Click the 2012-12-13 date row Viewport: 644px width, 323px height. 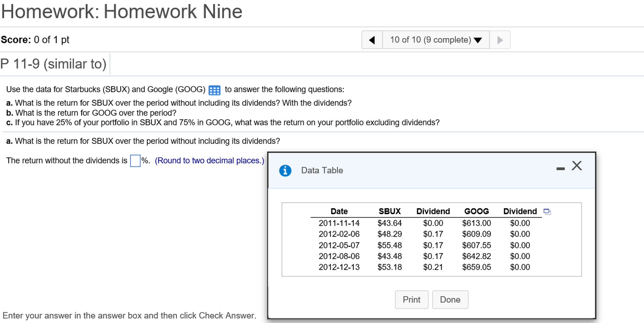tap(339, 267)
